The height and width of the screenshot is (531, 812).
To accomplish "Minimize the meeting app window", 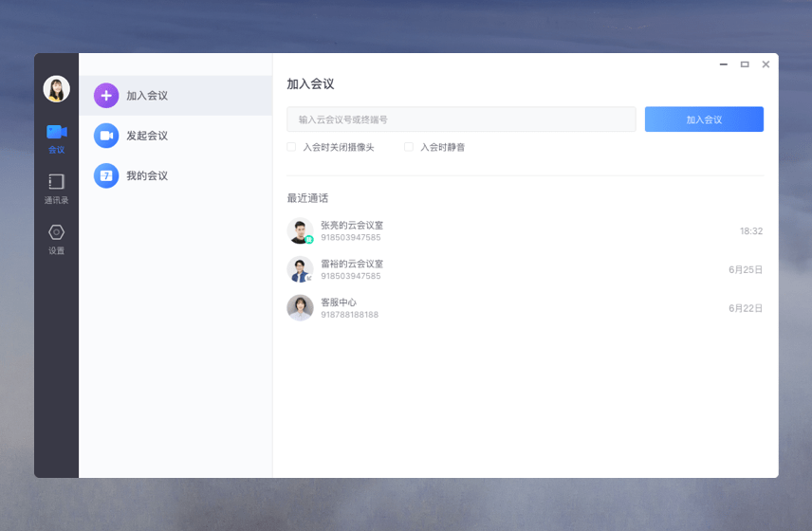I will click(724, 64).
